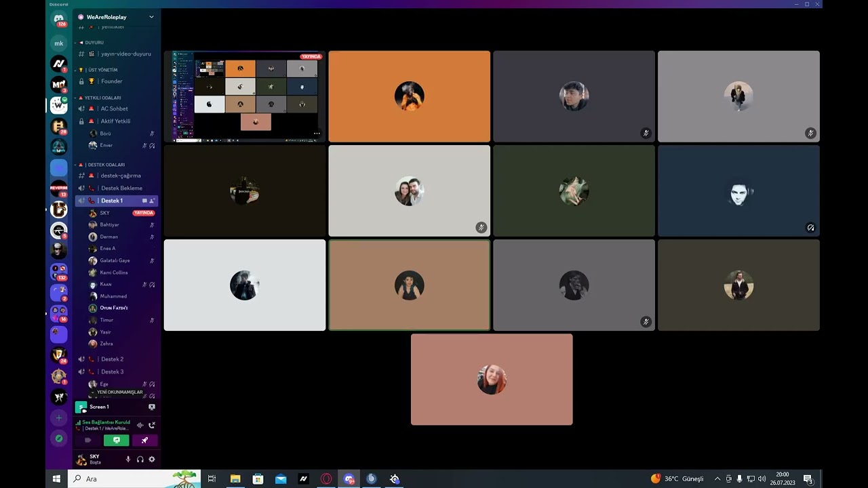Disconnect from the voice channel
This screenshot has height=488, width=868.
(x=152, y=425)
